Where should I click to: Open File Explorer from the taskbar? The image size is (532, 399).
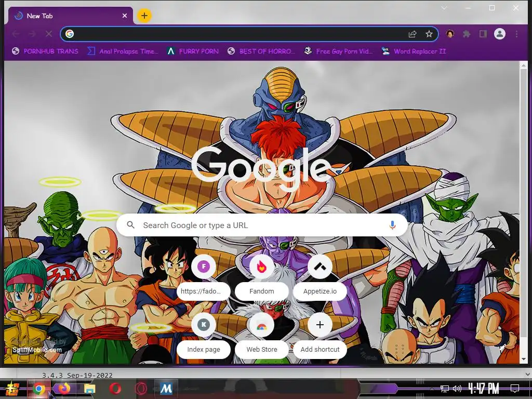(90, 389)
